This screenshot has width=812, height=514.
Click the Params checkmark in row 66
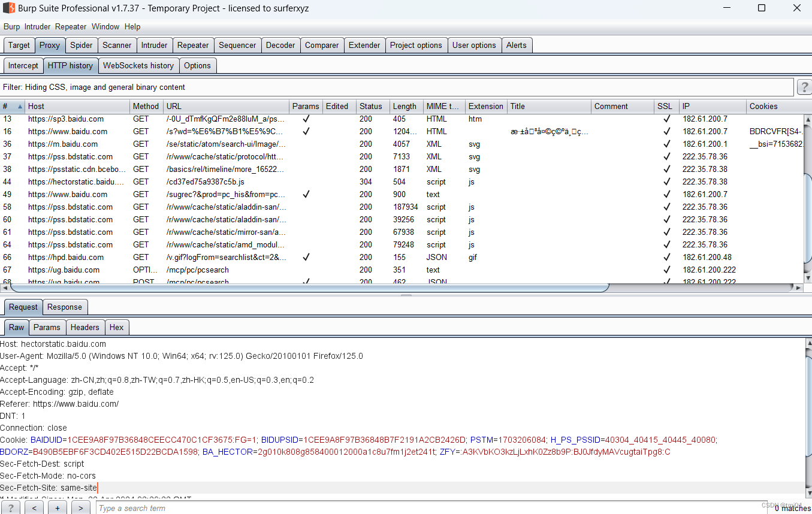coord(306,257)
